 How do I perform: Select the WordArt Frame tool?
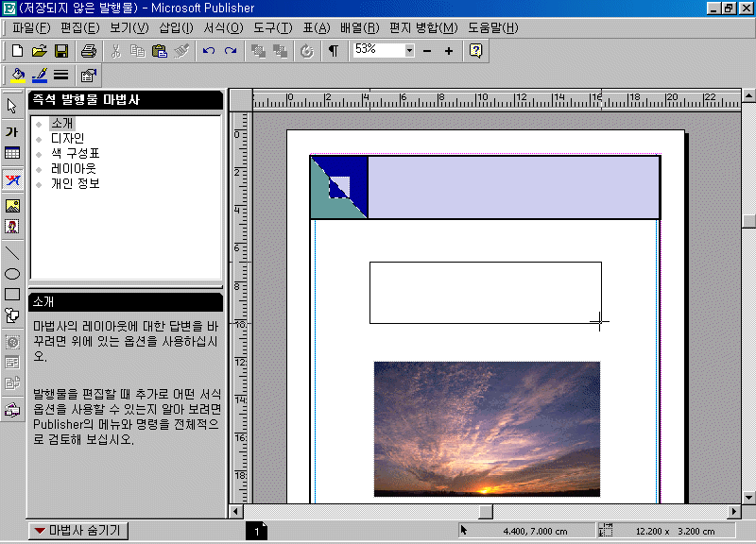point(12,179)
